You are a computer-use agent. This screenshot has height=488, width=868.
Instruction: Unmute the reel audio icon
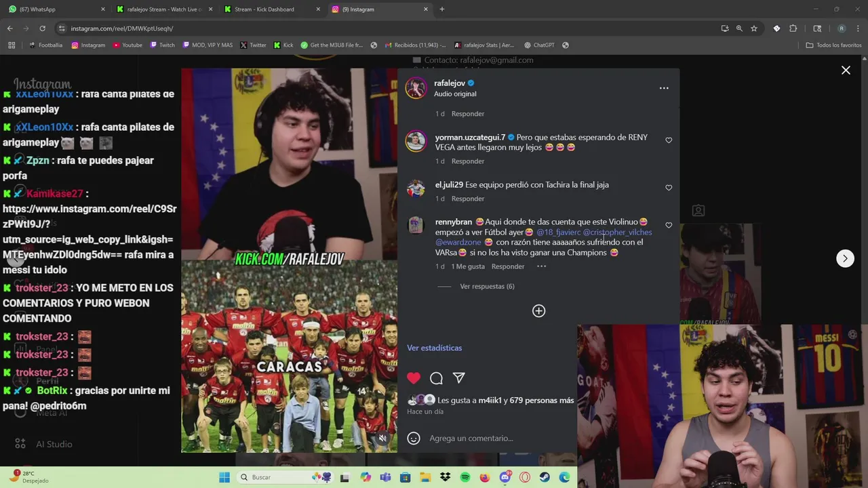point(382,438)
